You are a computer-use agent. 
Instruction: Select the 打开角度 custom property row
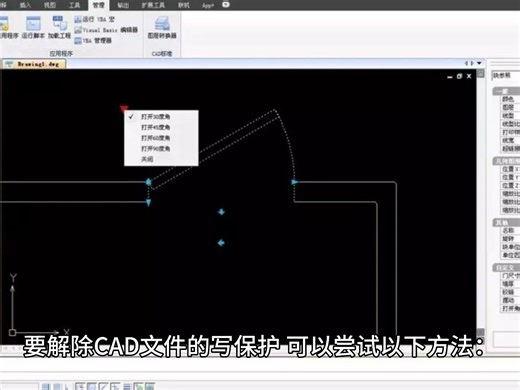tap(510, 309)
